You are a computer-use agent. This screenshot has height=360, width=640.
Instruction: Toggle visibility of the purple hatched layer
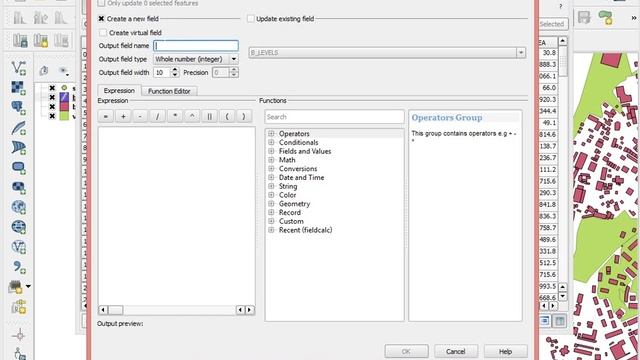coord(52,97)
